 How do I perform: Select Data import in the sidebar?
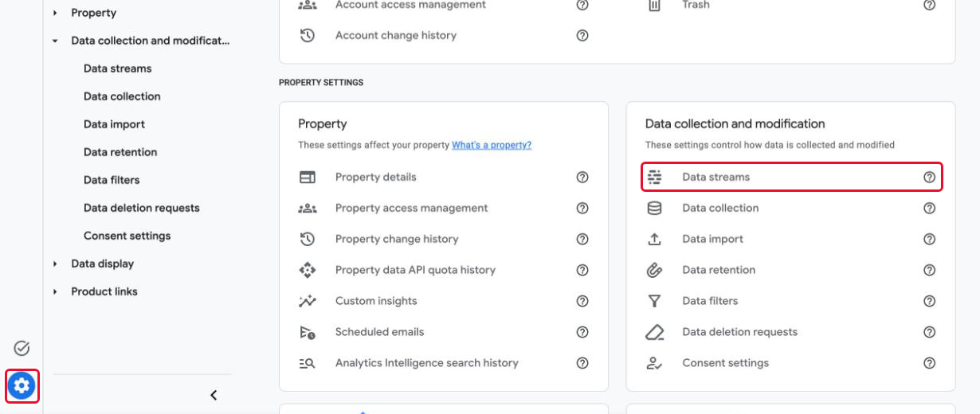114,124
